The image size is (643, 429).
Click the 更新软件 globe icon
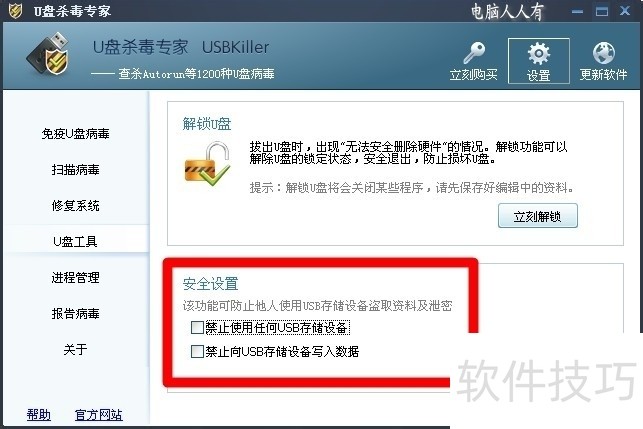(x=603, y=53)
